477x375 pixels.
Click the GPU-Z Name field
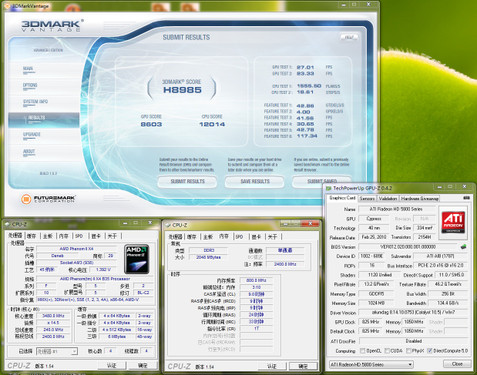396,209
